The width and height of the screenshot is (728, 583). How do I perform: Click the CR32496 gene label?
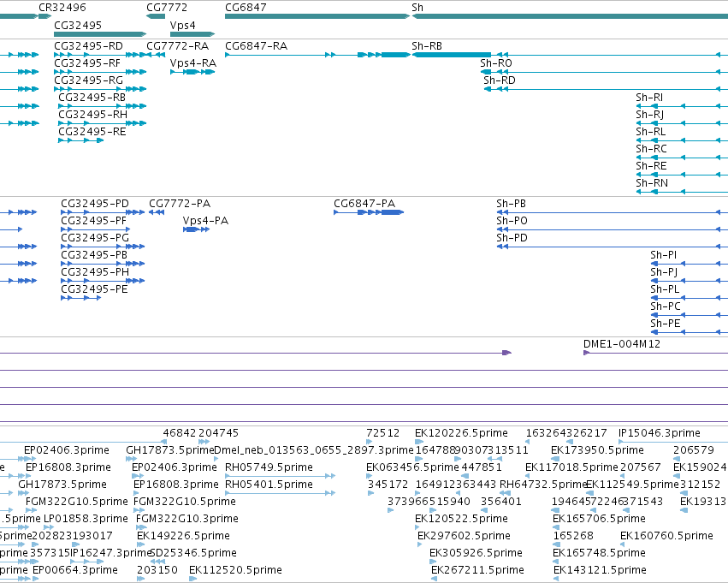click(62, 8)
